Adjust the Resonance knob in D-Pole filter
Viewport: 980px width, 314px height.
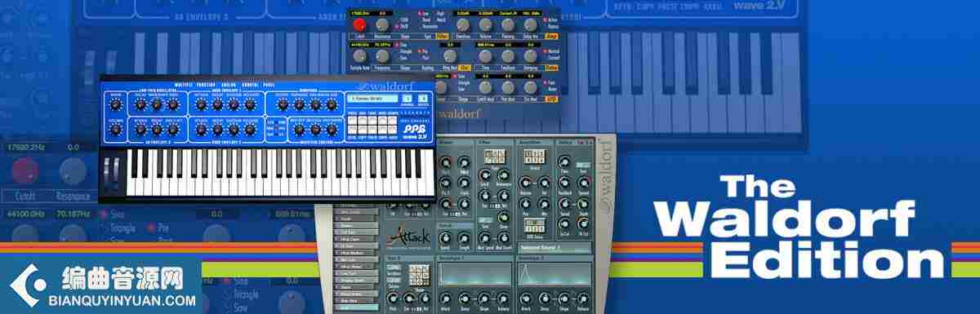382,25
